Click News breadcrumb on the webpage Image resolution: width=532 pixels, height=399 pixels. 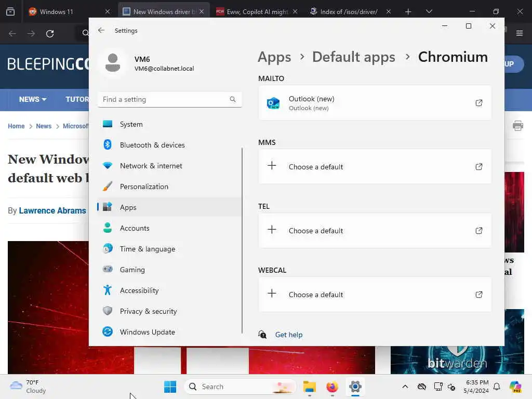(44, 126)
